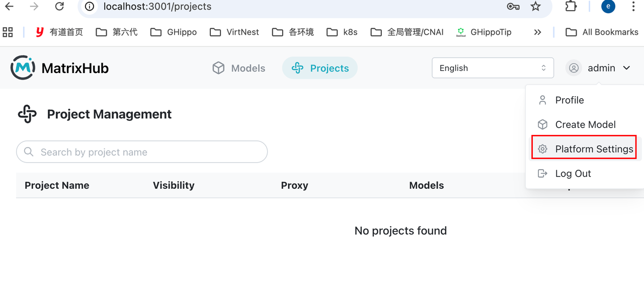The image size is (644, 288).
Task: Open the GHippo bookmark folder
Action: click(174, 32)
